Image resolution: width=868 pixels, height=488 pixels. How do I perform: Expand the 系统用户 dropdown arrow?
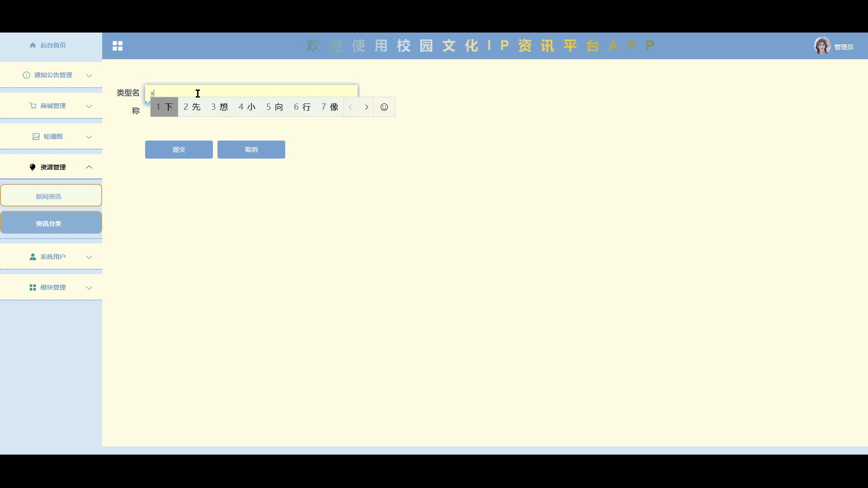(89, 257)
